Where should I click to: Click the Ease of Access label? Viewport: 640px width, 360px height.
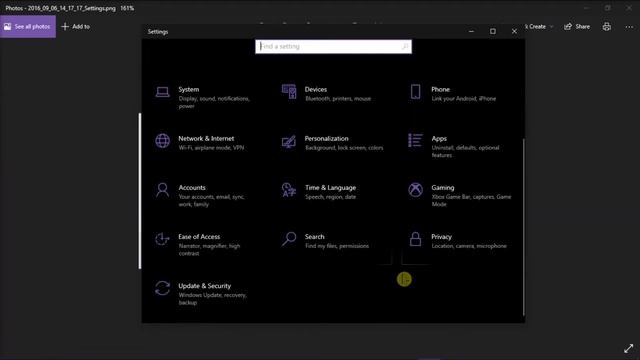[x=199, y=236]
